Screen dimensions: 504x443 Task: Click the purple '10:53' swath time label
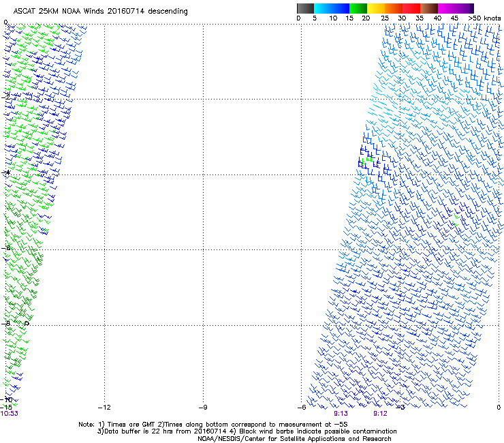coord(10,414)
